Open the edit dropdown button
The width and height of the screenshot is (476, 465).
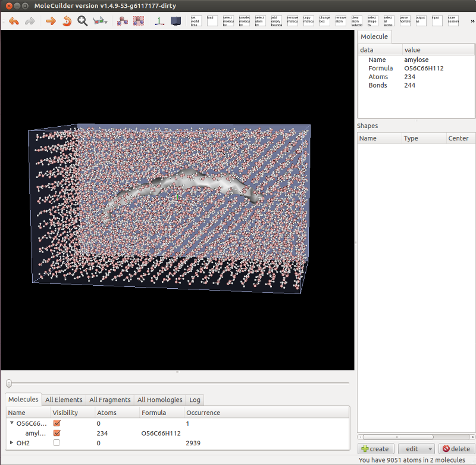[x=416, y=448]
